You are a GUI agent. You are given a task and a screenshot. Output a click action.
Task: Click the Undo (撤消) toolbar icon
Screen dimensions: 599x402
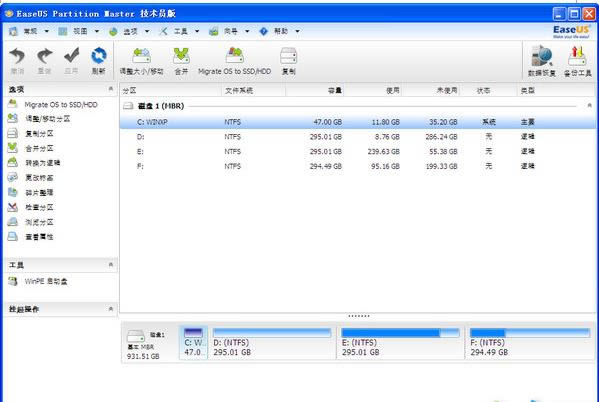tap(17, 61)
